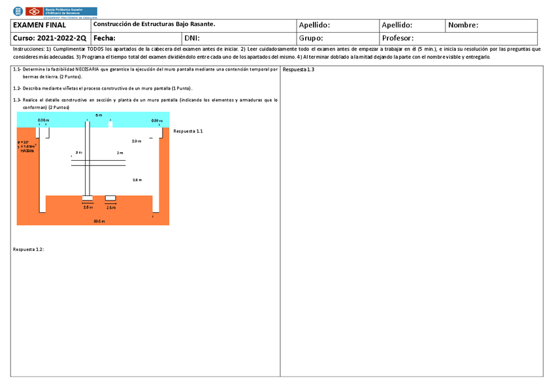Click the Instrucciones paragraph text
The height and width of the screenshot is (392, 554).
[277, 52]
